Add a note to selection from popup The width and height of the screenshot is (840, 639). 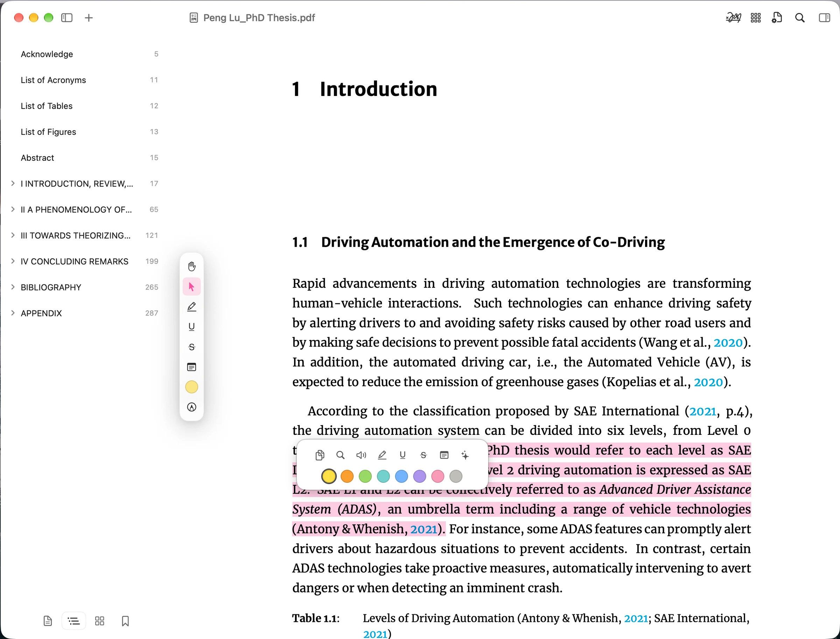coord(444,455)
